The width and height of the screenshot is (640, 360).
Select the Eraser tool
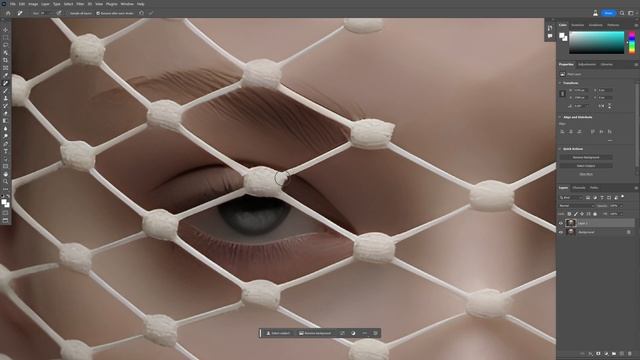coord(5,113)
